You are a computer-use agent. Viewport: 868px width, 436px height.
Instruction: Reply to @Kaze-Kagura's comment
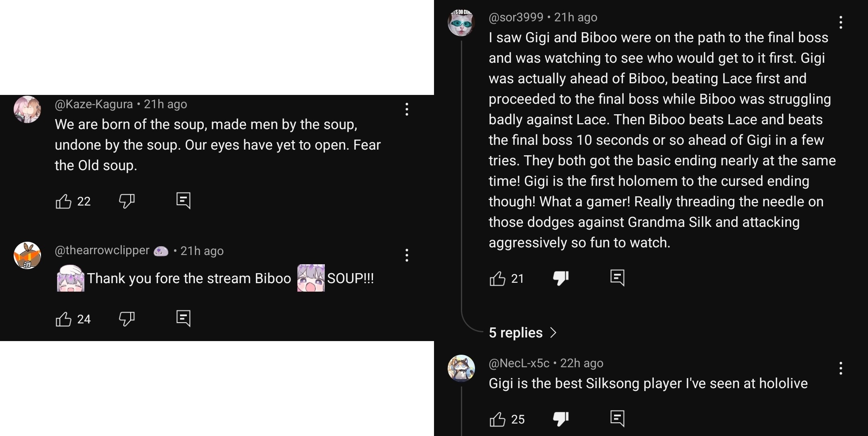coord(183,200)
